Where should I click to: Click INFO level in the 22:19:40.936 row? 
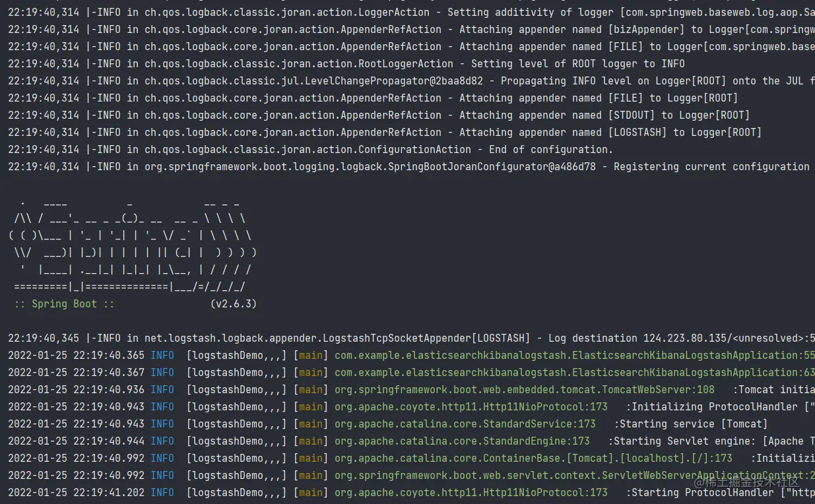coord(162,389)
